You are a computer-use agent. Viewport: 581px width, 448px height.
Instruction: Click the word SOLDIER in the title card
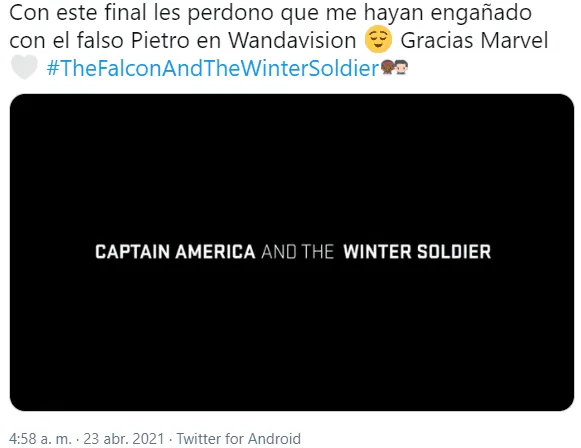click(x=454, y=252)
